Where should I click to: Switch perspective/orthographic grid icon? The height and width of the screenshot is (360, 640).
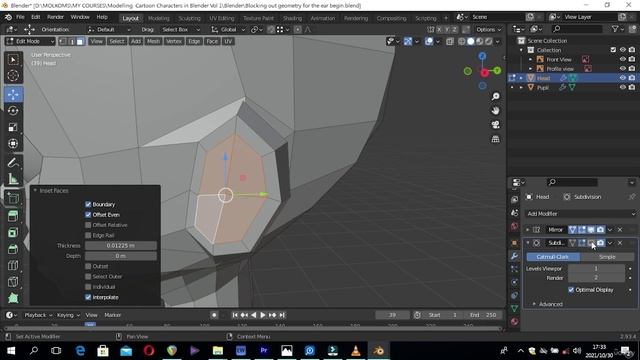(495, 139)
